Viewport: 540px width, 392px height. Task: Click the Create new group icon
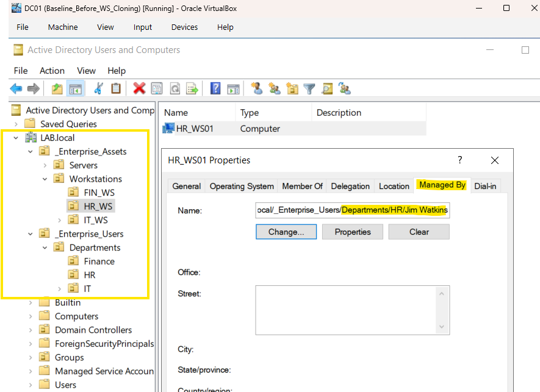(275, 89)
